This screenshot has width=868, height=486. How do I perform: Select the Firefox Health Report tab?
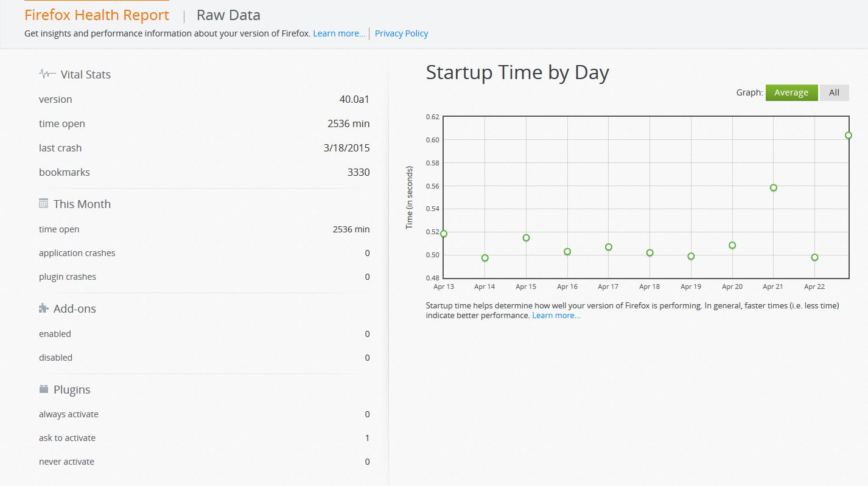(97, 15)
